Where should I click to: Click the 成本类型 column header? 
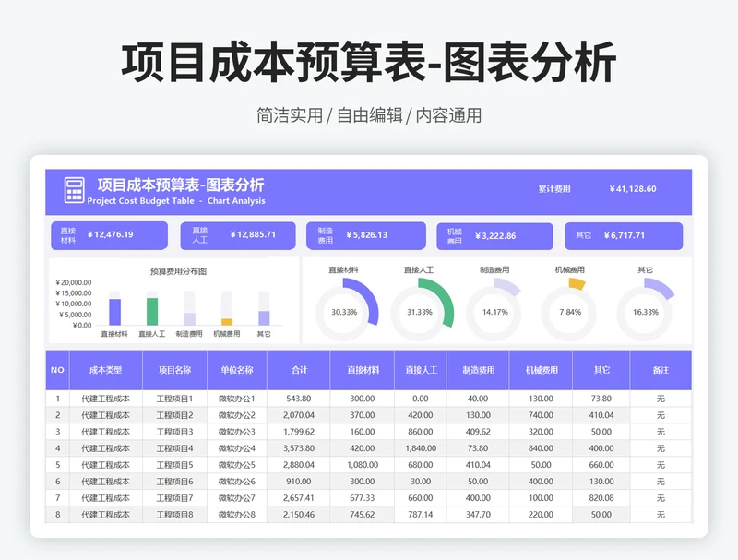pos(105,370)
